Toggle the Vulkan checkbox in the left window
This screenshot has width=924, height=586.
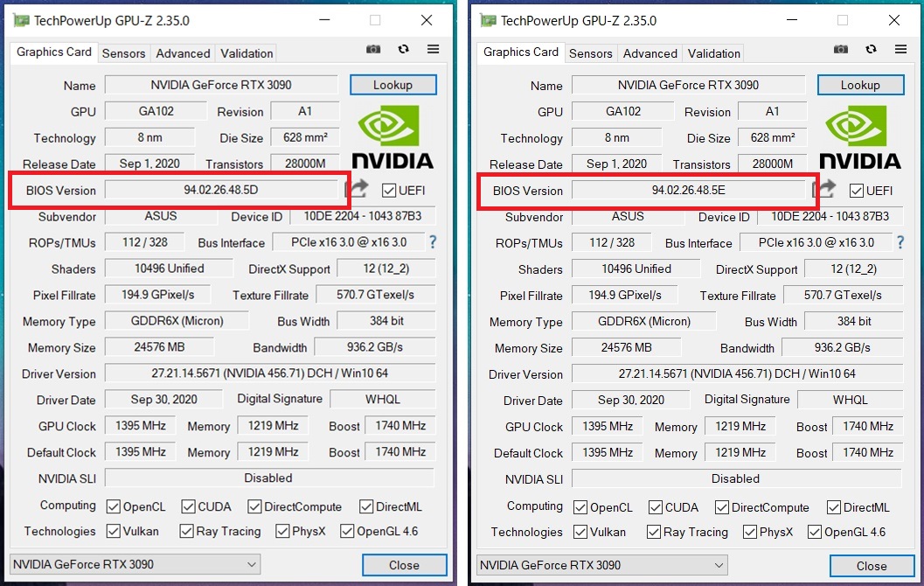(113, 531)
